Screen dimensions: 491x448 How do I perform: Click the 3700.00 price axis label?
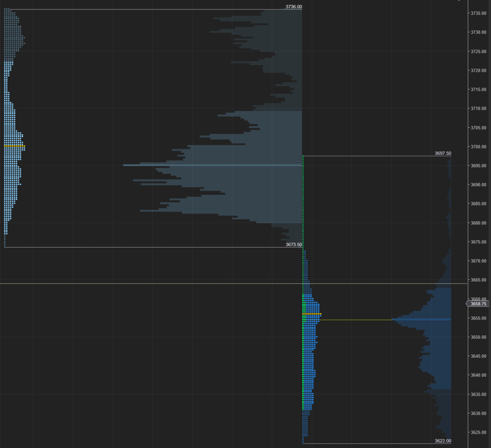coord(478,146)
